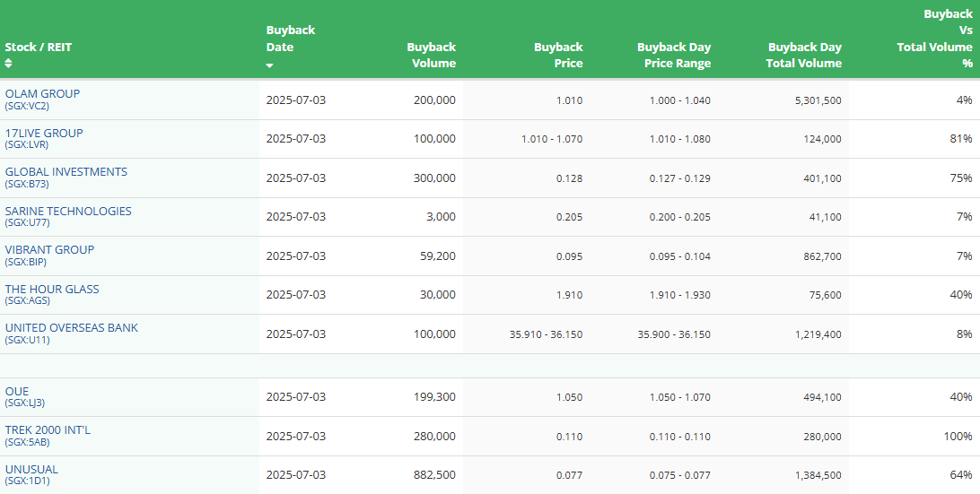Sort by the Stock / REIT column arrows
980x494 pixels.
coord(8,63)
